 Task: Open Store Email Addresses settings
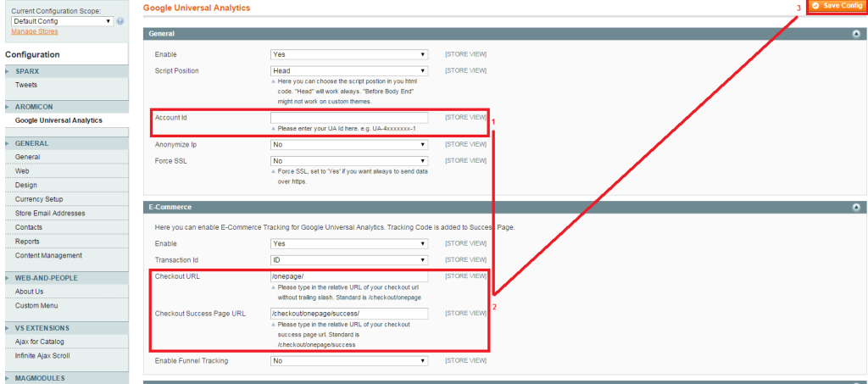click(50, 213)
